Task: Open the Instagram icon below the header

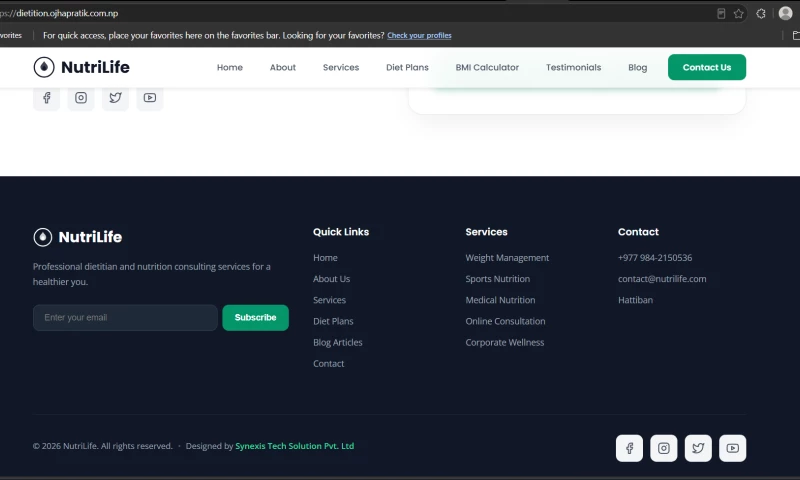Action: pyautogui.click(x=81, y=97)
